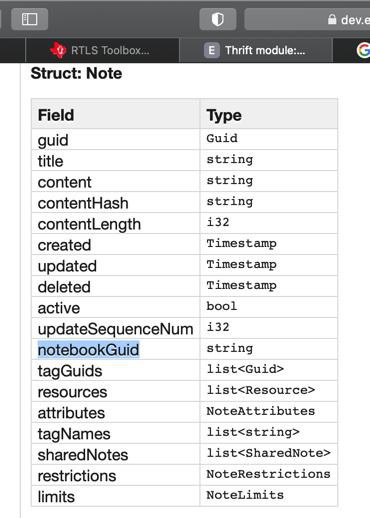Click the tagGuids list<Guid> type
The image size is (370, 518).
245,369
